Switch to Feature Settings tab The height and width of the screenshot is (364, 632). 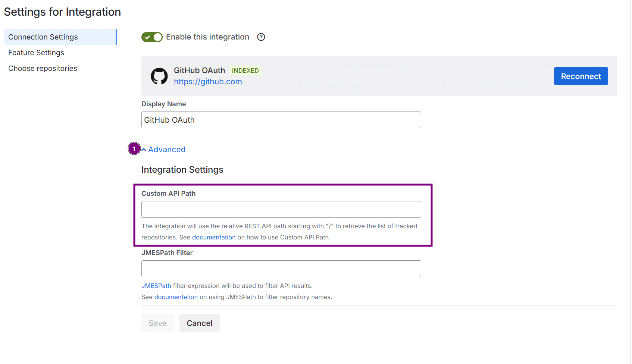coord(36,53)
